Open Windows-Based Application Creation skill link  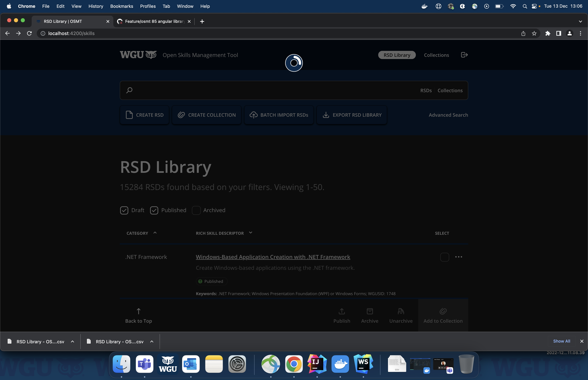point(273,257)
